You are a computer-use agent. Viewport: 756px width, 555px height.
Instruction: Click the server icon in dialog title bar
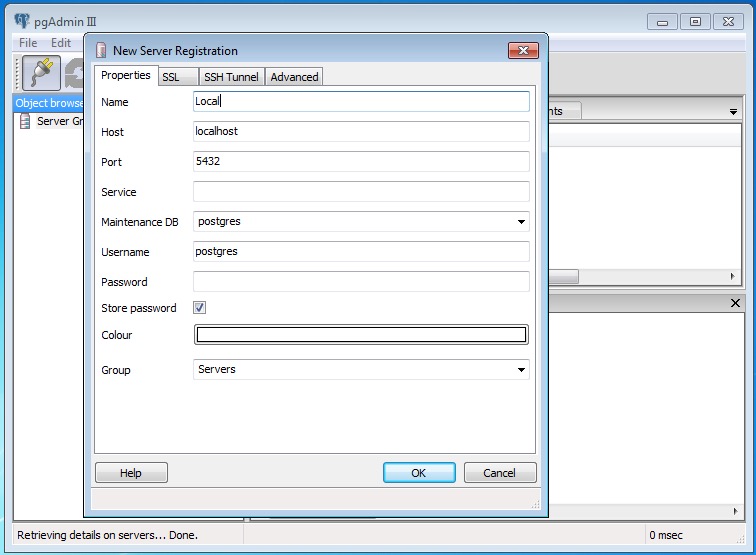101,50
